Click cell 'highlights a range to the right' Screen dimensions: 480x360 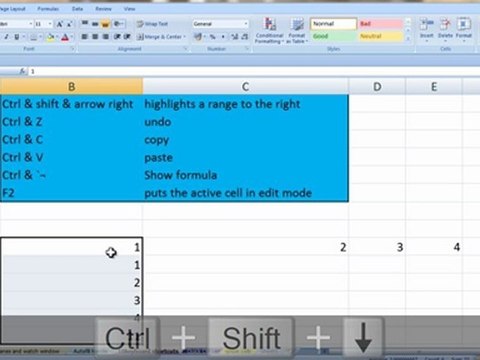tap(246, 104)
